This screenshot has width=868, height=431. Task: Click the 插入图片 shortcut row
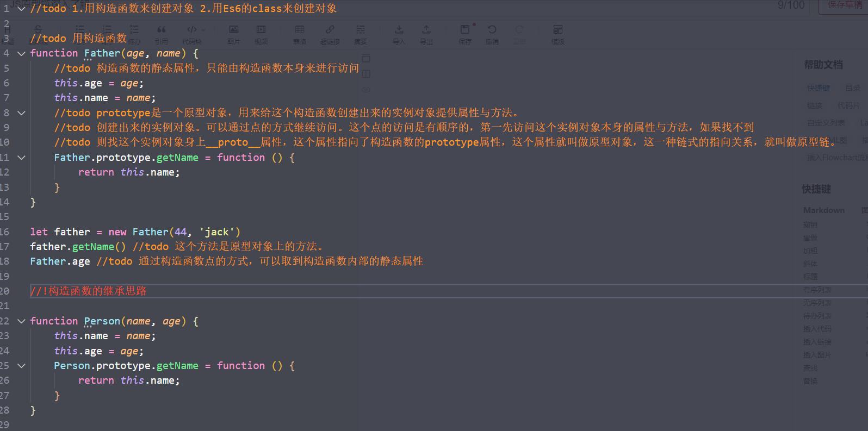click(817, 355)
